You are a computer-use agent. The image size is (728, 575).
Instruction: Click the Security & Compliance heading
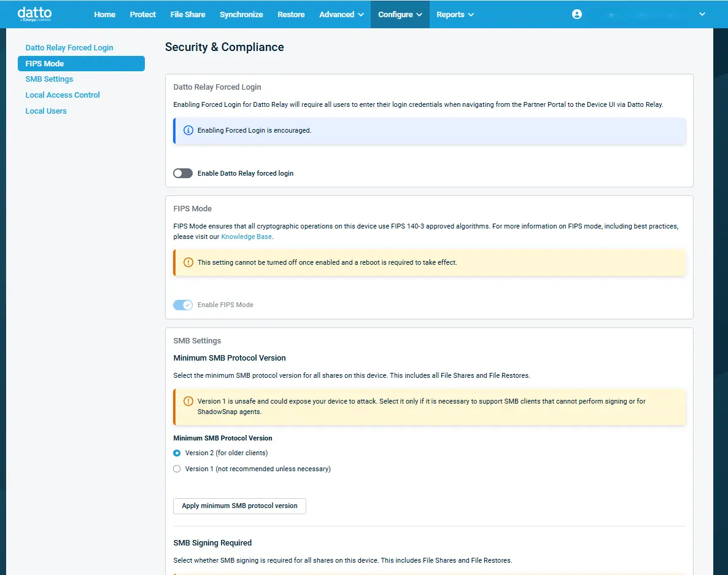coord(224,47)
